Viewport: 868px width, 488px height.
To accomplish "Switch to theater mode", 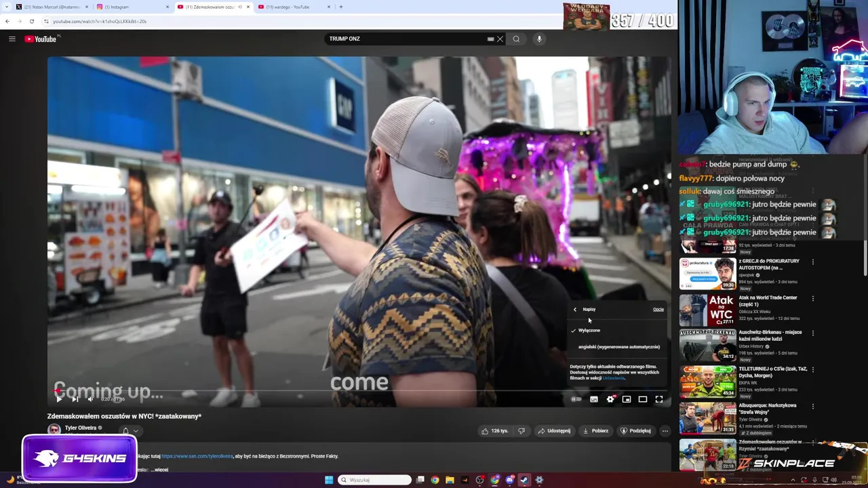I will [x=643, y=399].
